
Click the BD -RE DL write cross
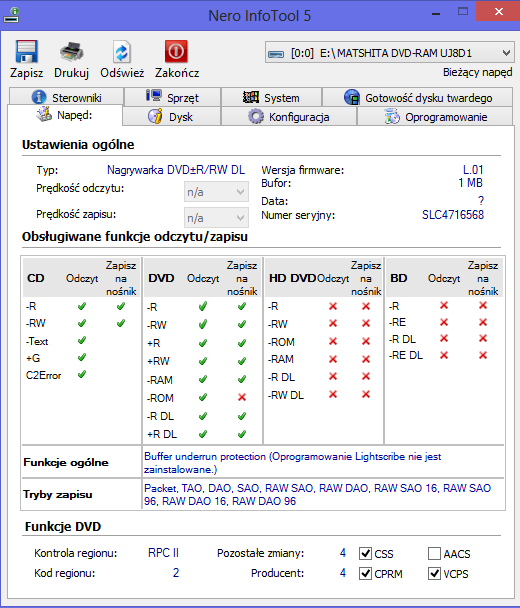coord(483,355)
